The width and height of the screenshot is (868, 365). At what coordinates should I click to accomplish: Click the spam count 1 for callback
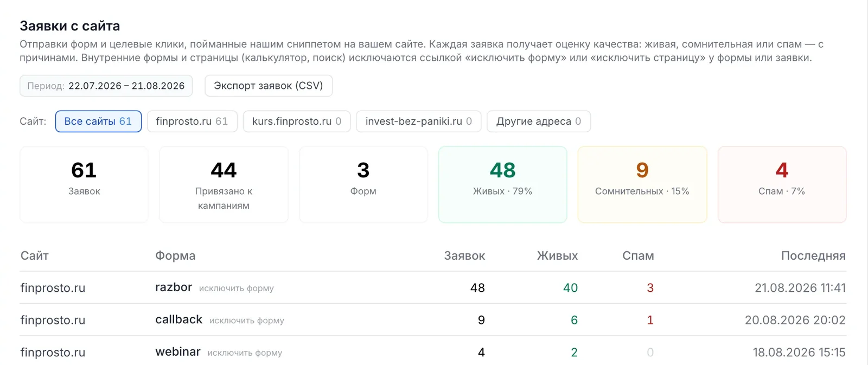pyautogui.click(x=650, y=320)
